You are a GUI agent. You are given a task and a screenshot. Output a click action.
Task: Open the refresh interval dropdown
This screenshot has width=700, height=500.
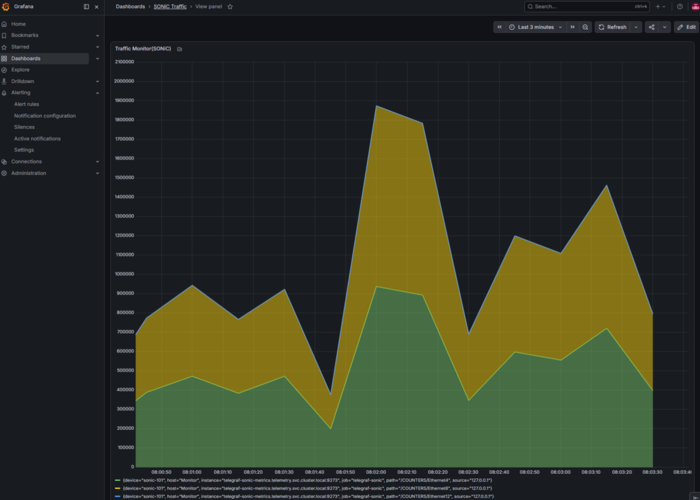pyautogui.click(x=636, y=27)
